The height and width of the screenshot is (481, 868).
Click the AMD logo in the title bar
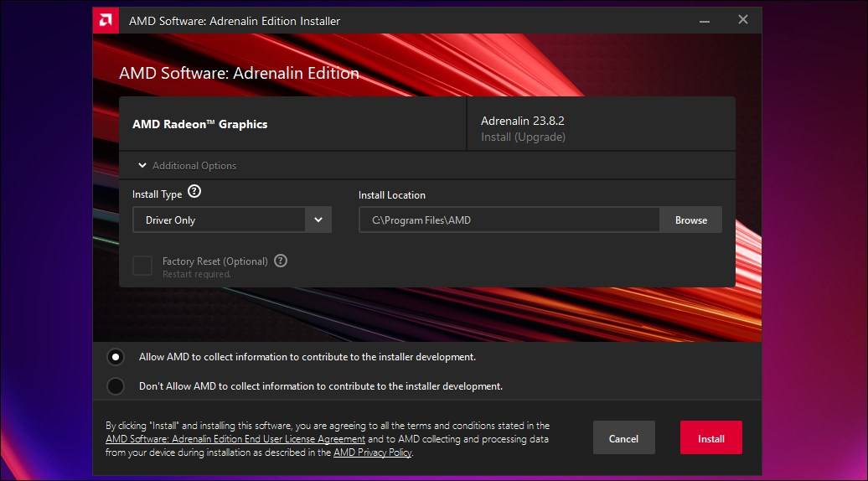pyautogui.click(x=106, y=20)
